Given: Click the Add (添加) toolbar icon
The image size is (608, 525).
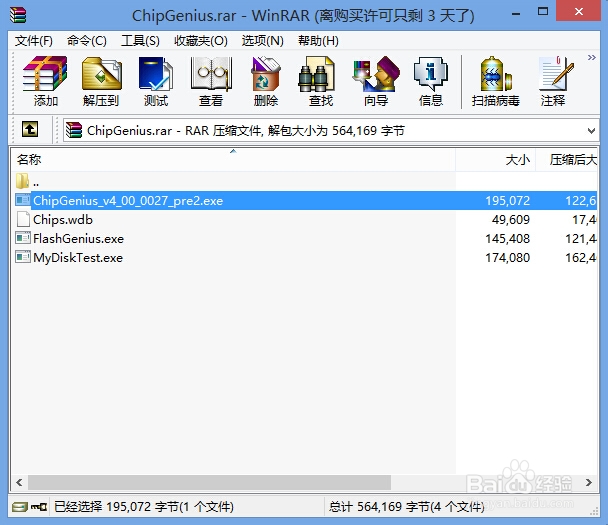Looking at the screenshot, I should click(45, 81).
